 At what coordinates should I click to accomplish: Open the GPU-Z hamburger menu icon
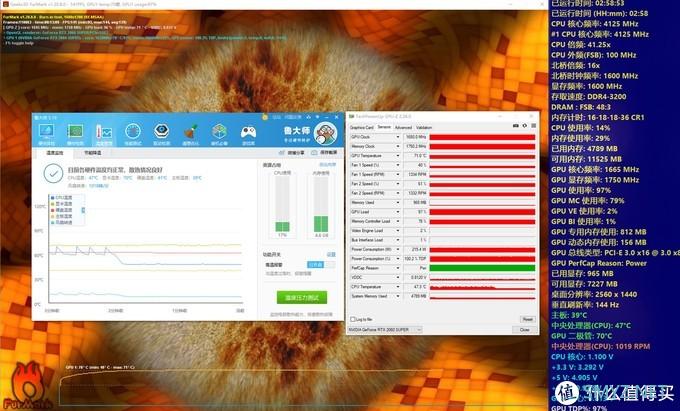click(x=533, y=126)
